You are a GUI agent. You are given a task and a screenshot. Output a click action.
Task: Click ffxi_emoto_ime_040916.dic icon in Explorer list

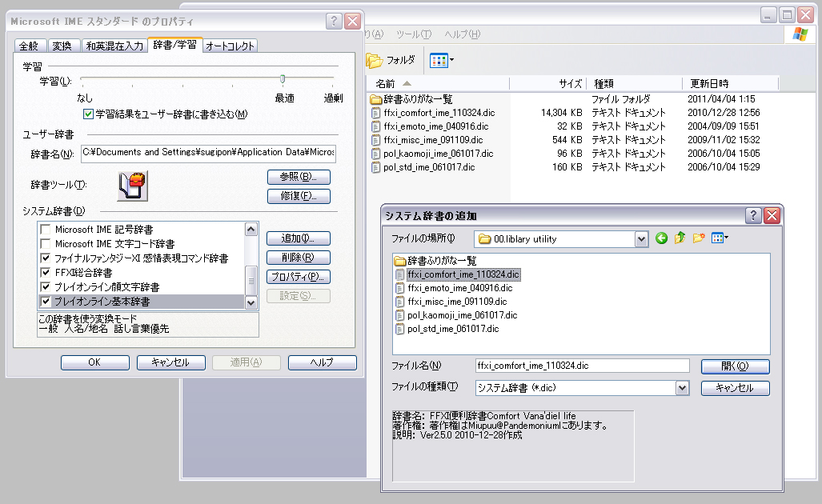point(376,126)
